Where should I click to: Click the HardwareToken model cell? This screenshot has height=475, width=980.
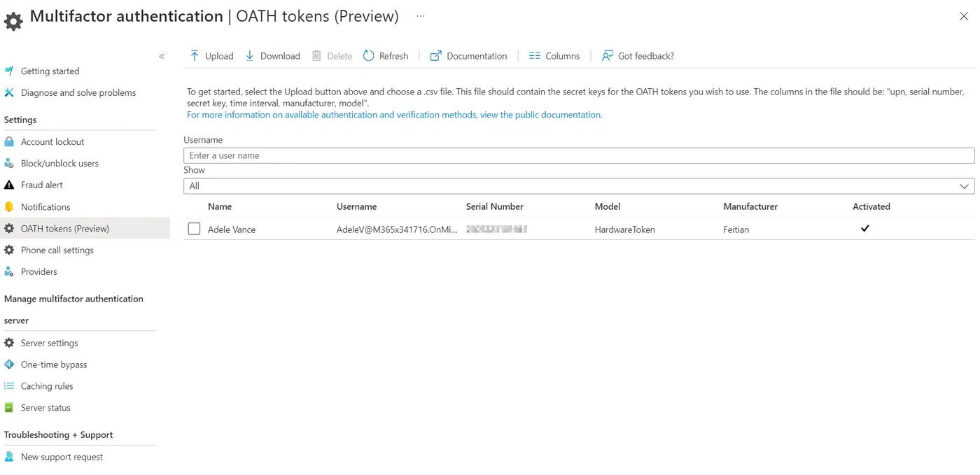[x=625, y=229]
